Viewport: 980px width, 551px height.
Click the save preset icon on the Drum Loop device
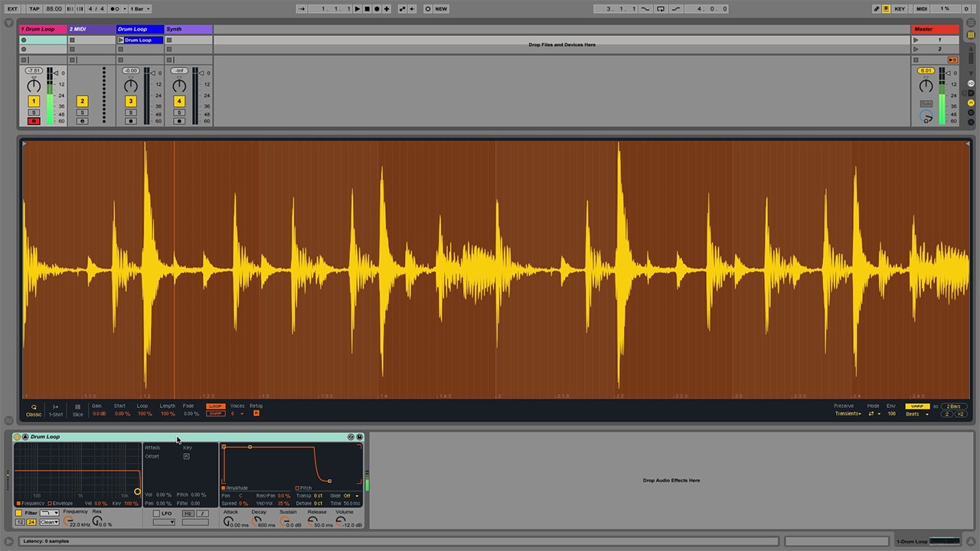pyautogui.click(x=360, y=436)
